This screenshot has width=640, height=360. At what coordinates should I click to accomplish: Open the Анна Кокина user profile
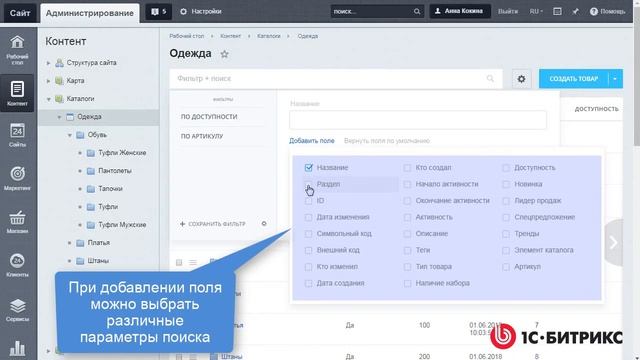pos(460,11)
